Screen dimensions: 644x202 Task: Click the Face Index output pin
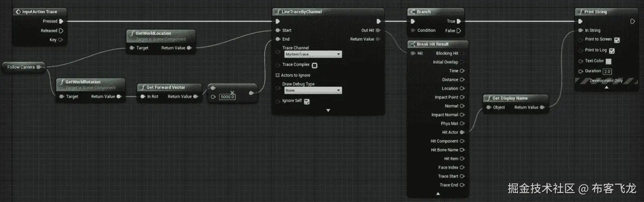pyautogui.click(x=462, y=167)
